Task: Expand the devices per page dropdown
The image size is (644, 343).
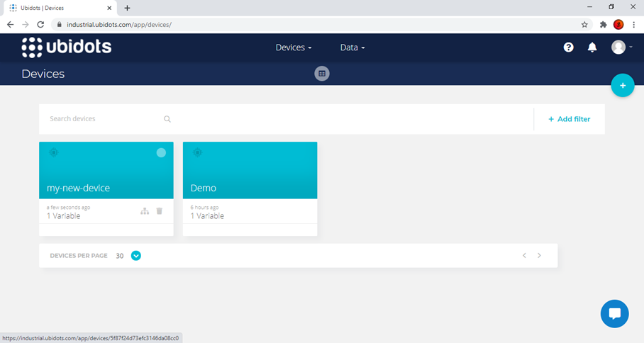Action: pyautogui.click(x=136, y=256)
